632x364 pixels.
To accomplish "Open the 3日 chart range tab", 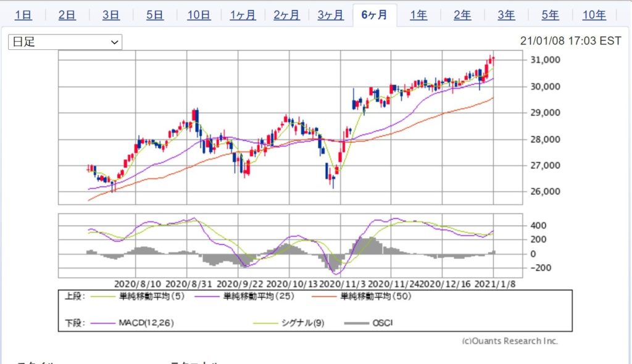I will pos(110,15).
